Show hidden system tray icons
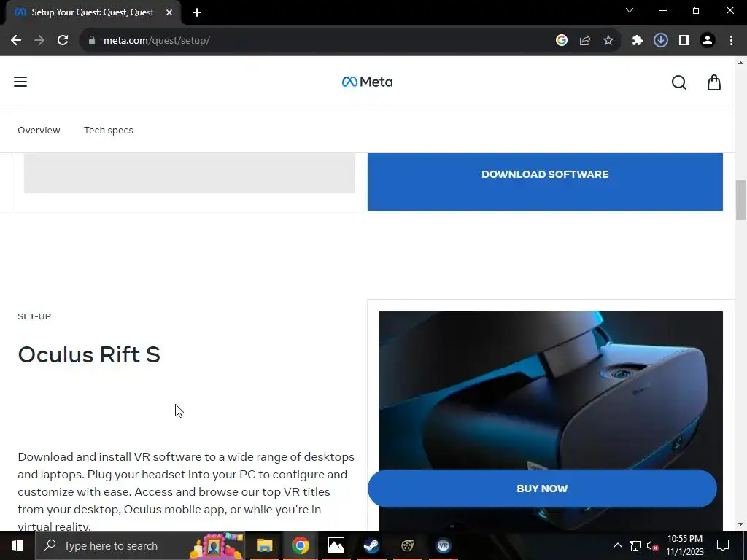The image size is (747, 560). 617,545
